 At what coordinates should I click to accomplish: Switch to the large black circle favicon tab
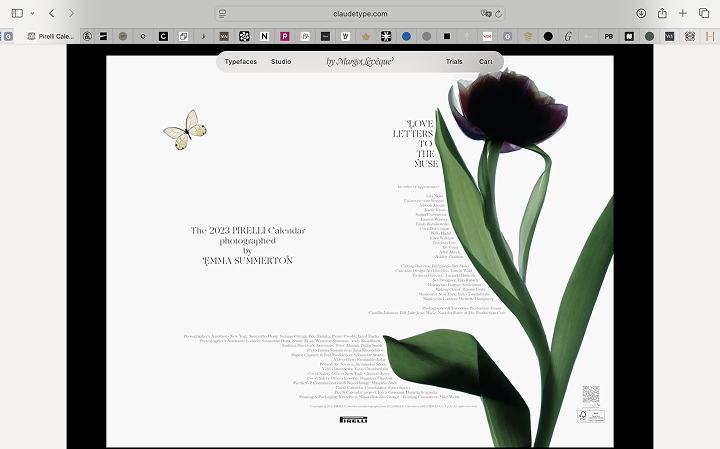point(548,36)
